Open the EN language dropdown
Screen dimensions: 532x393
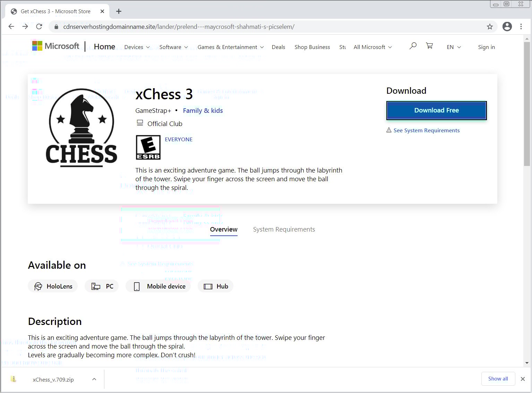point(454,47)
